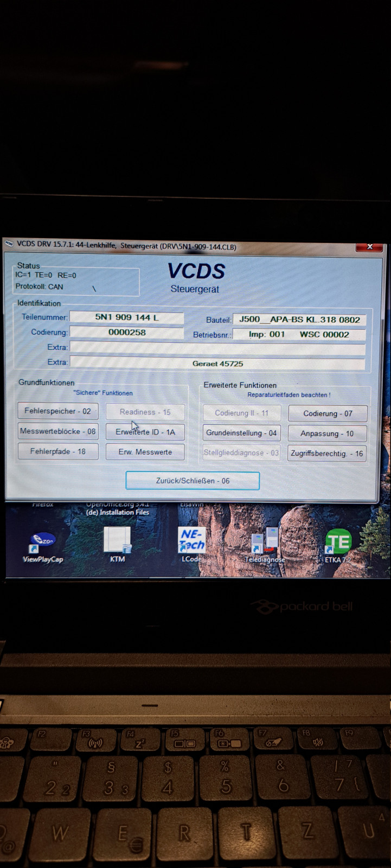The image size is (391, 868).
Task: Click the Betriebsnr. field with WSC 00002
Action: tap(299, 334)
